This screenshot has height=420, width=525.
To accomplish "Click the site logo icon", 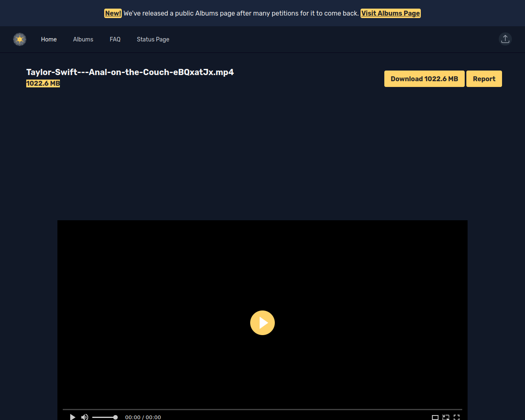I will coord(20,39).
